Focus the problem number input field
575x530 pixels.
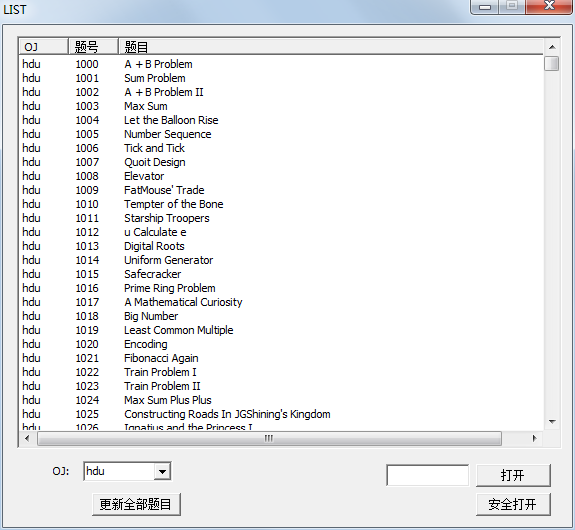tap(427, 475)
